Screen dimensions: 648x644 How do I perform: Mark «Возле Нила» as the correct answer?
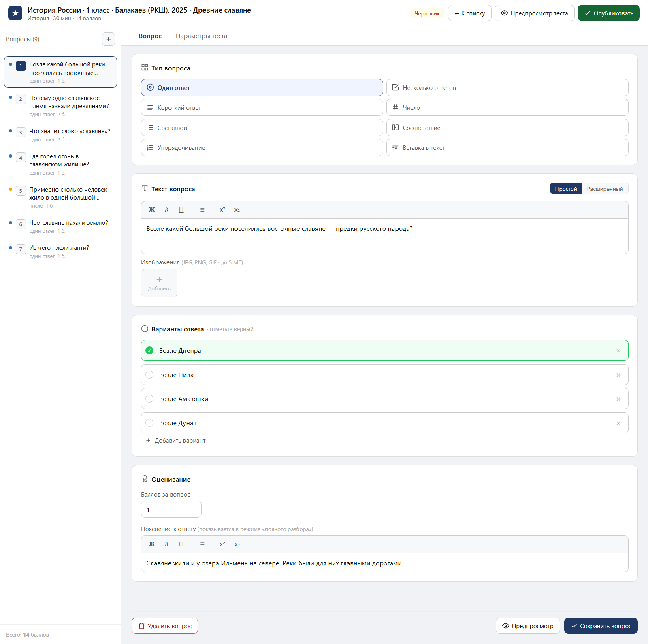[x=149, y=375]
